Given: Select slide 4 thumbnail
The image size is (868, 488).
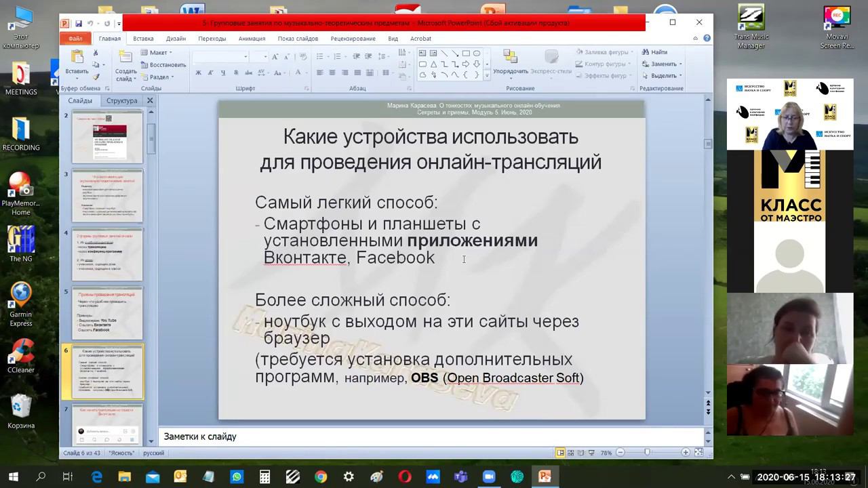Looking at the screenshot, I should click(107, 255).
